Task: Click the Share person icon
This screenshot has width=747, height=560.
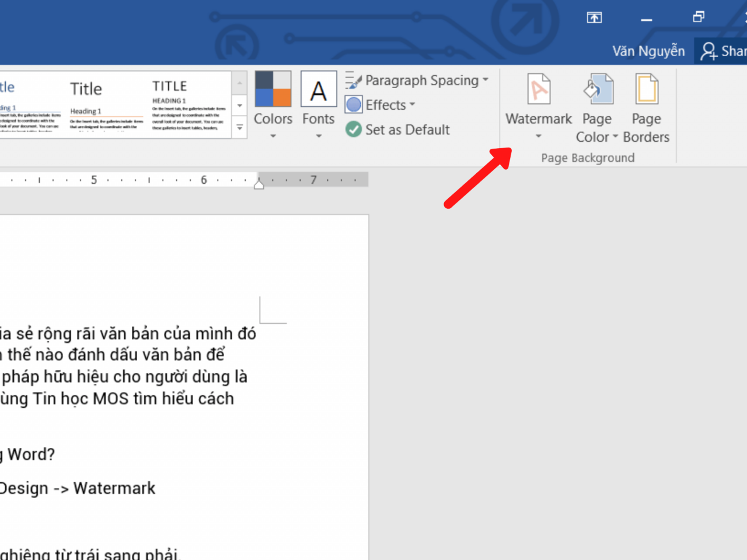Action: coord(708,51)
